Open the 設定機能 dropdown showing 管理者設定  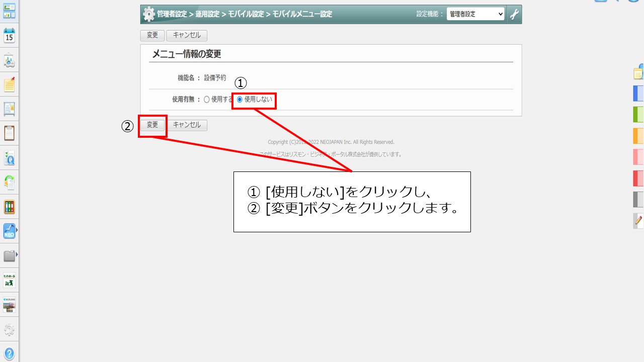475,14
